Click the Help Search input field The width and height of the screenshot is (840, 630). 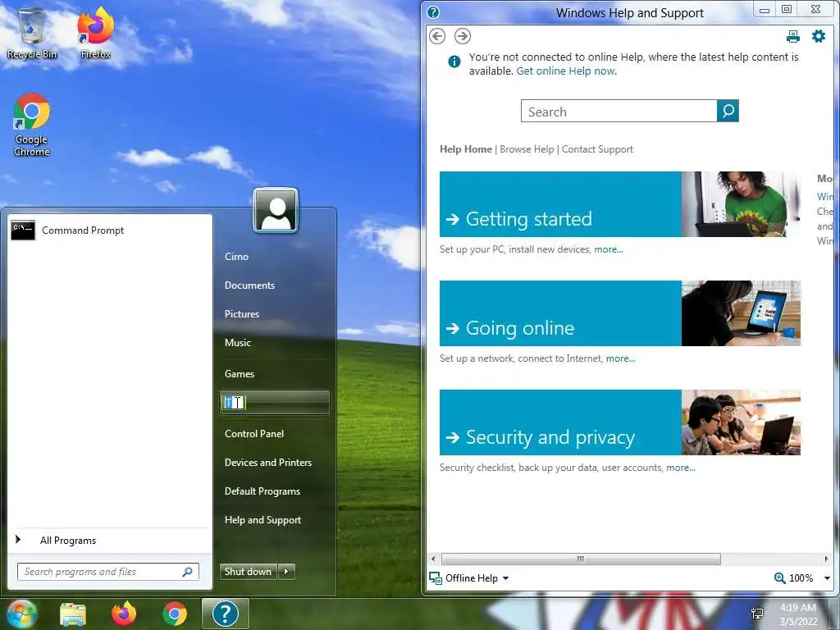619,111
